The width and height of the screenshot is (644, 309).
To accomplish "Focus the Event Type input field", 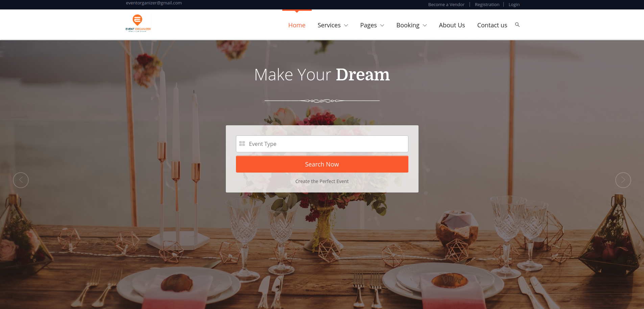I will [322, 144].
